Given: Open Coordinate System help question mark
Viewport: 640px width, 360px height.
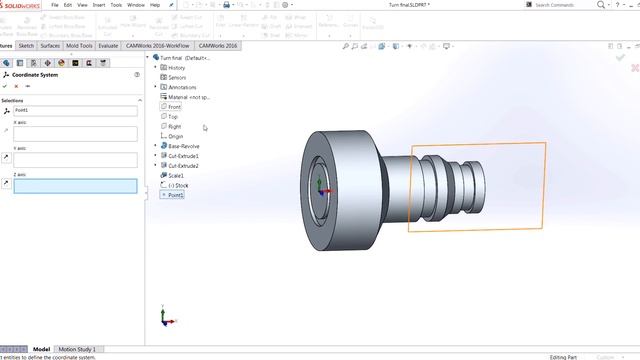Looking at the screenshot, I should (x=137, y=75).
